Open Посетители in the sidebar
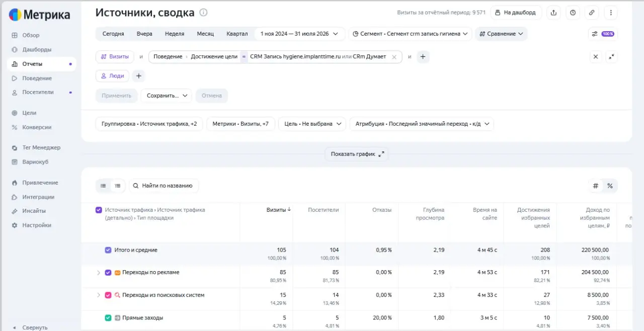 (38, 92)
